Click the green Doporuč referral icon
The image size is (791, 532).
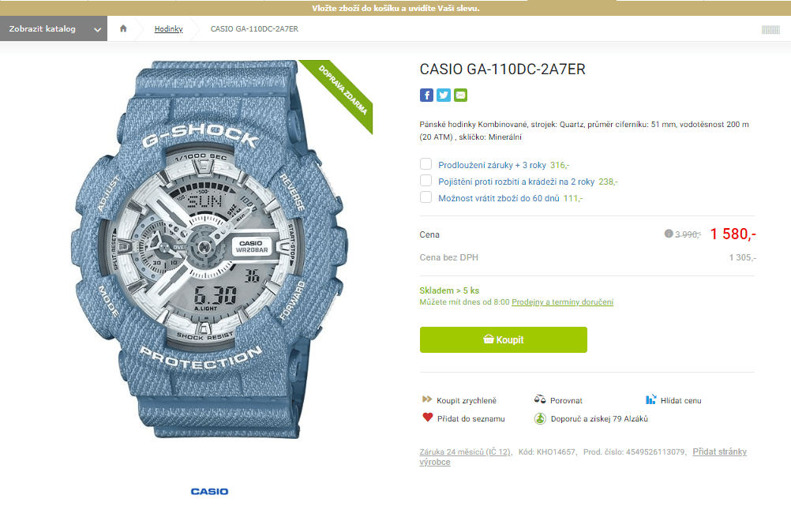540,418
